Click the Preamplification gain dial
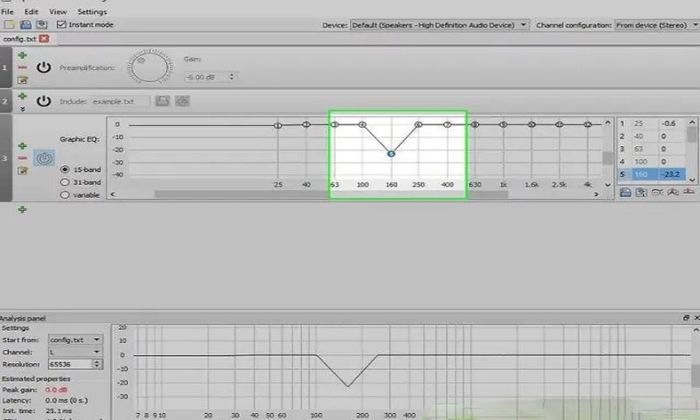Image resolution: width=700 pixels, height=420 pixels. 150,67
